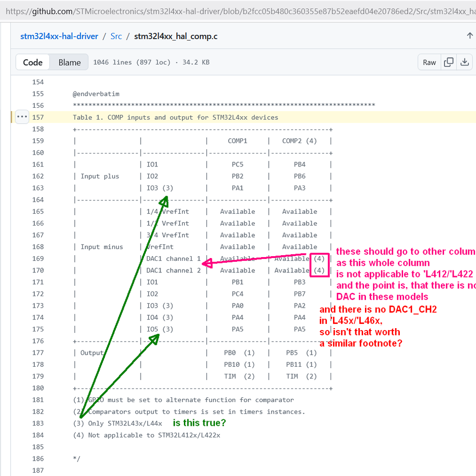Click the 'stm32l4xx_hal_comp.c' file name

pos(176,36)
